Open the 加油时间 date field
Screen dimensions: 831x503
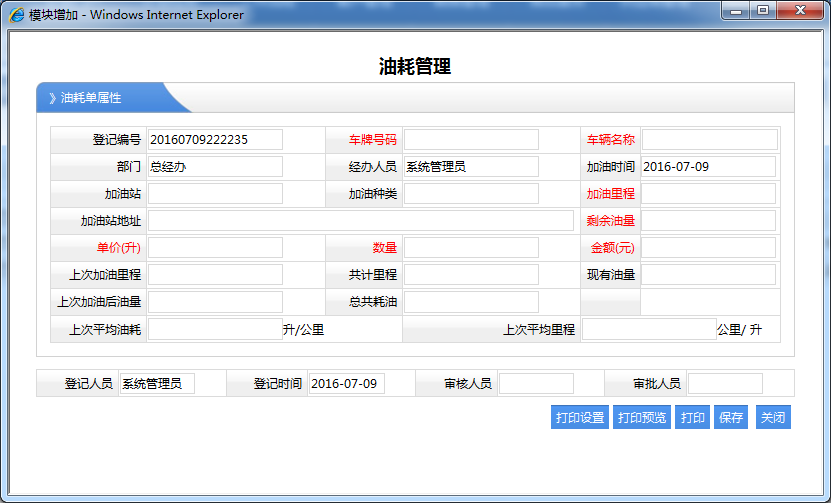pos(709,166)
